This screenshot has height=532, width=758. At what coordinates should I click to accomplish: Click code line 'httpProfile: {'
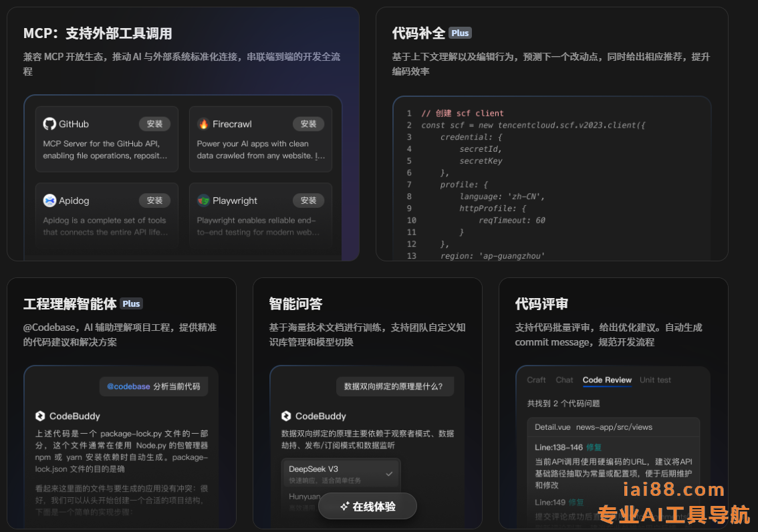point(492,209)
